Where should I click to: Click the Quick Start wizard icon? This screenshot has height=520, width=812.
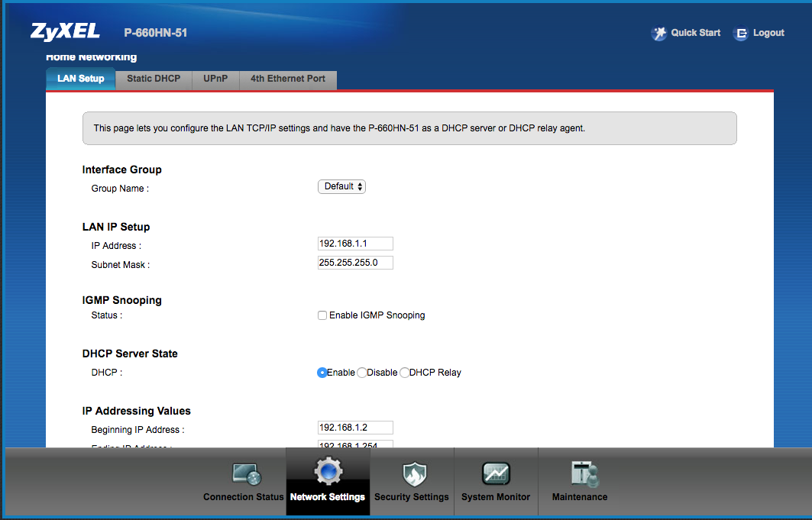coord(658,34)
